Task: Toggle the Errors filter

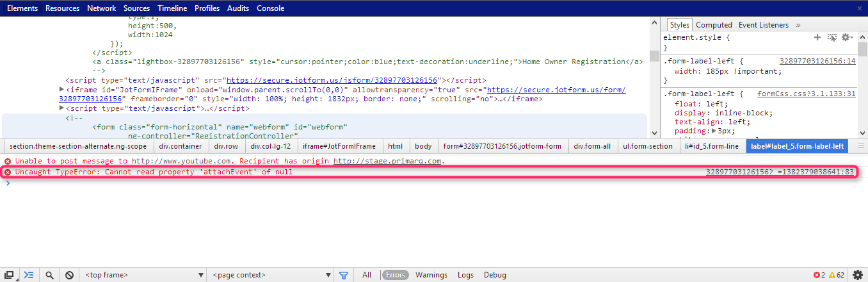Action: pos(395,275)
